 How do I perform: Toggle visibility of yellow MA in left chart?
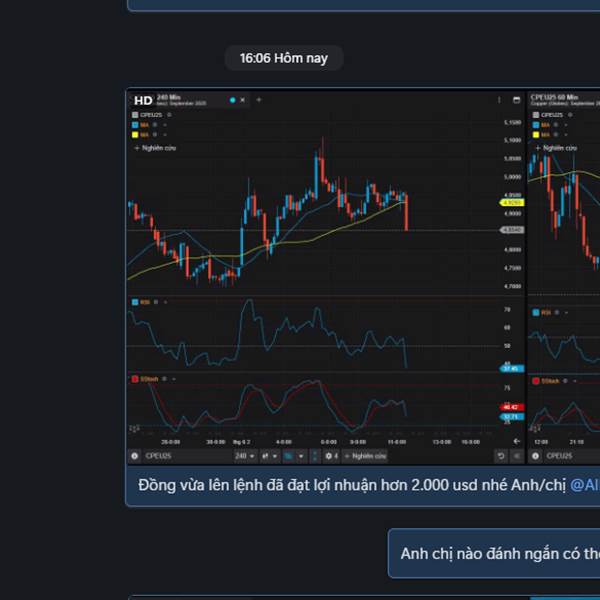pos(155,135)
